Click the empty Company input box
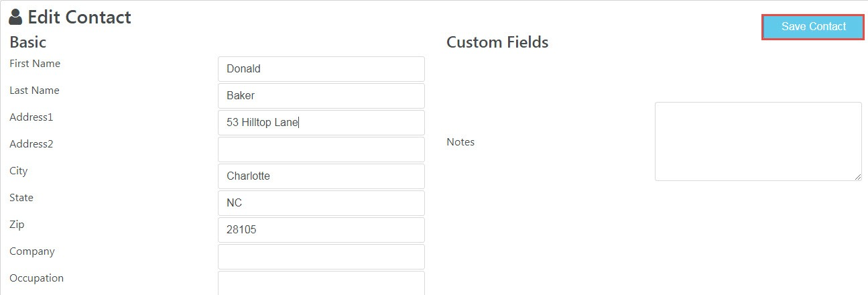Screen dimensions: 868x295 click(x=321, y=257)
